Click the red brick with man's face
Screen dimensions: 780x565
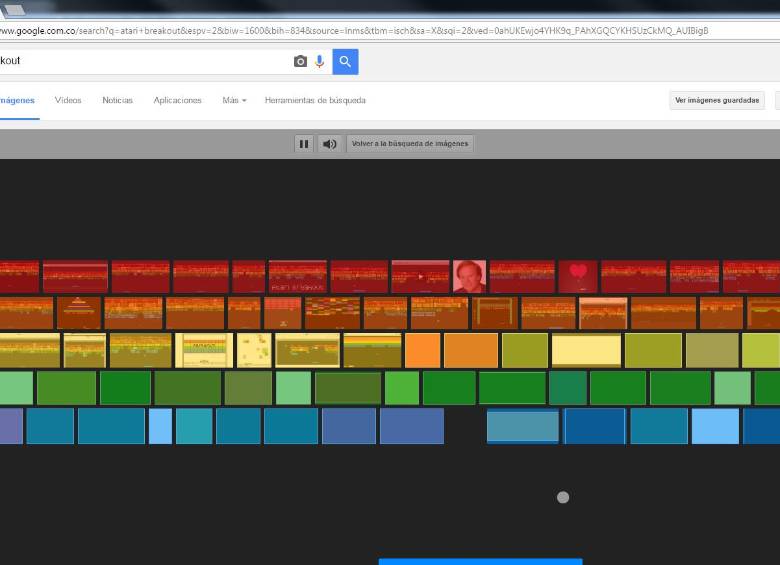pyautogui.click(x=470, y=276)
